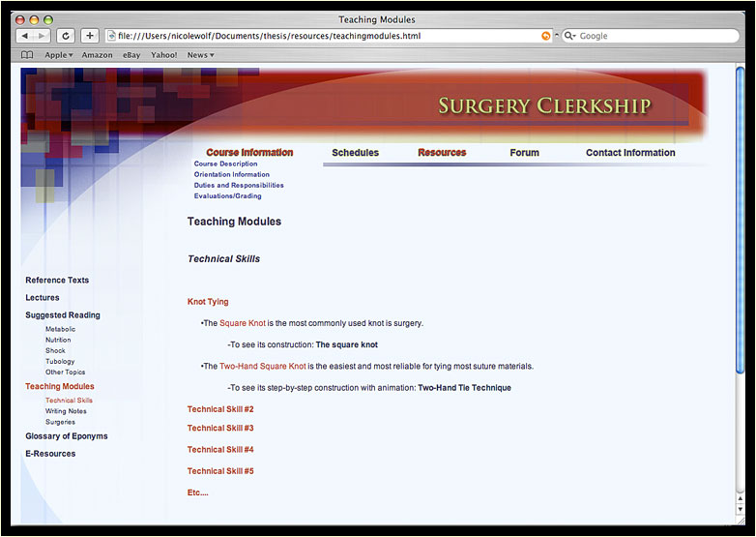Click the scrollbar down arrow
The width and height of the screenshot is (756, 537).
coord(741,510)
